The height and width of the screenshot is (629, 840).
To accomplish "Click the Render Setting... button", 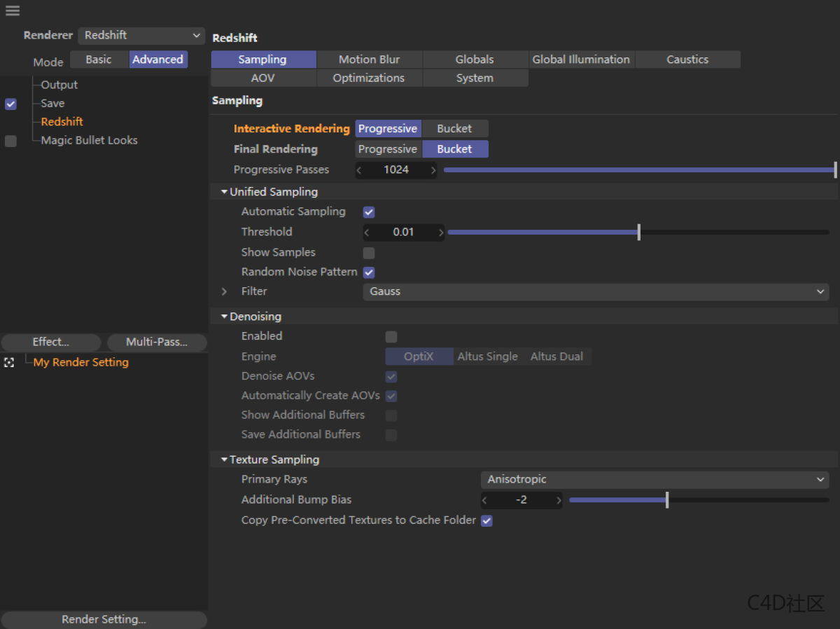I will (x=104, y=620).
